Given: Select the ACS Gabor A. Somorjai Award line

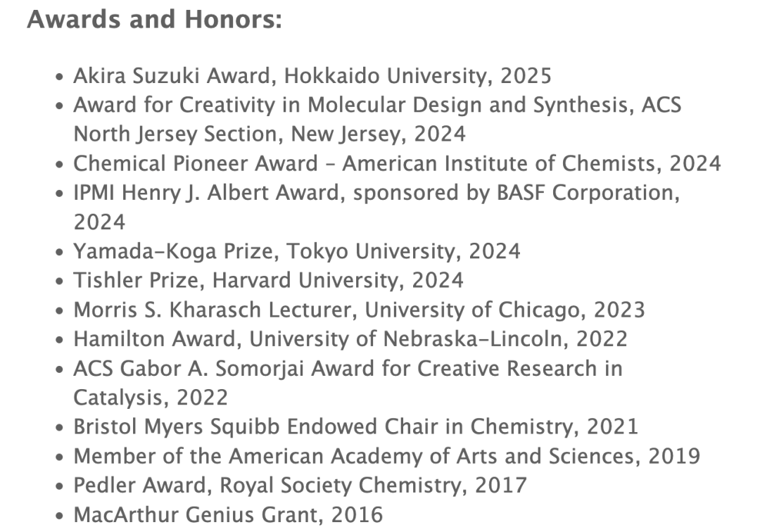Looking at the screenshot, I should tap(348, 369).
